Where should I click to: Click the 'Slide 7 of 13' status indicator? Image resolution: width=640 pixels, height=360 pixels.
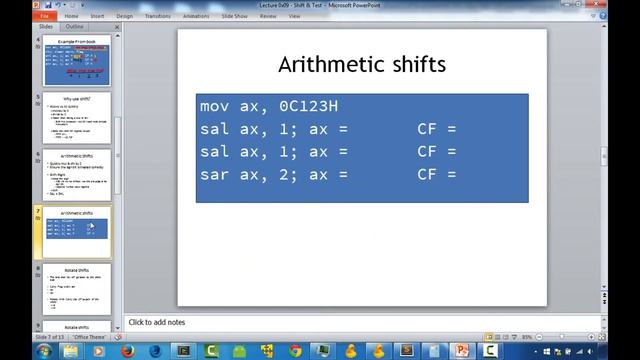click(49, 337)
